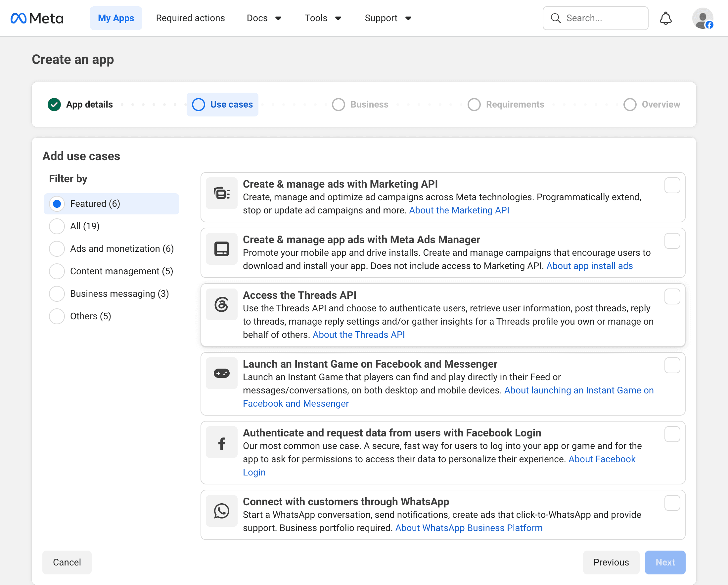Click the Next button

coord(665,562)
